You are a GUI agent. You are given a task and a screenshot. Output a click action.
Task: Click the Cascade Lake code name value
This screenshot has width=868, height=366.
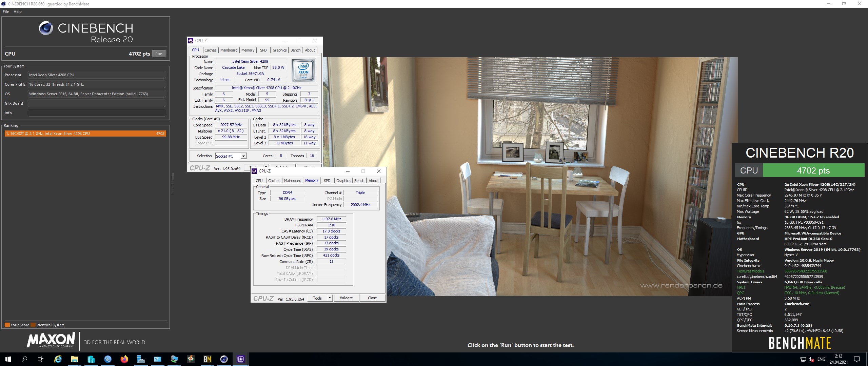point(233,67)
